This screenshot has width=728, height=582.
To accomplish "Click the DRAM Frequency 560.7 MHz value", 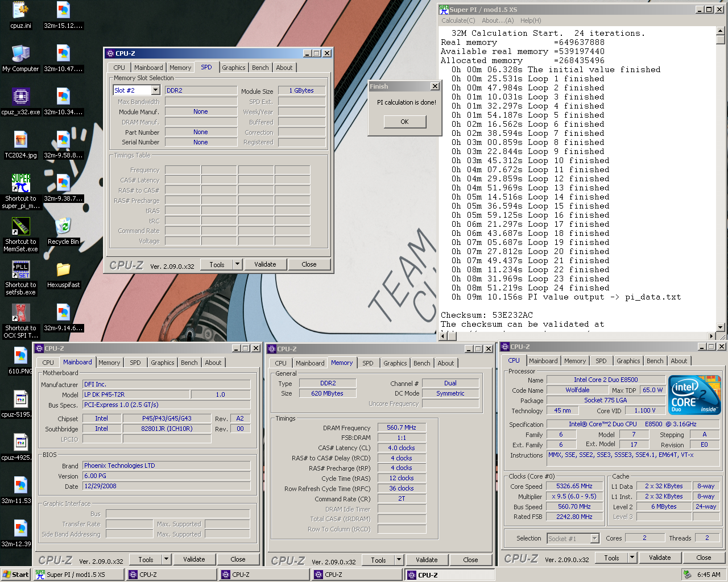I will pos(402,427).
